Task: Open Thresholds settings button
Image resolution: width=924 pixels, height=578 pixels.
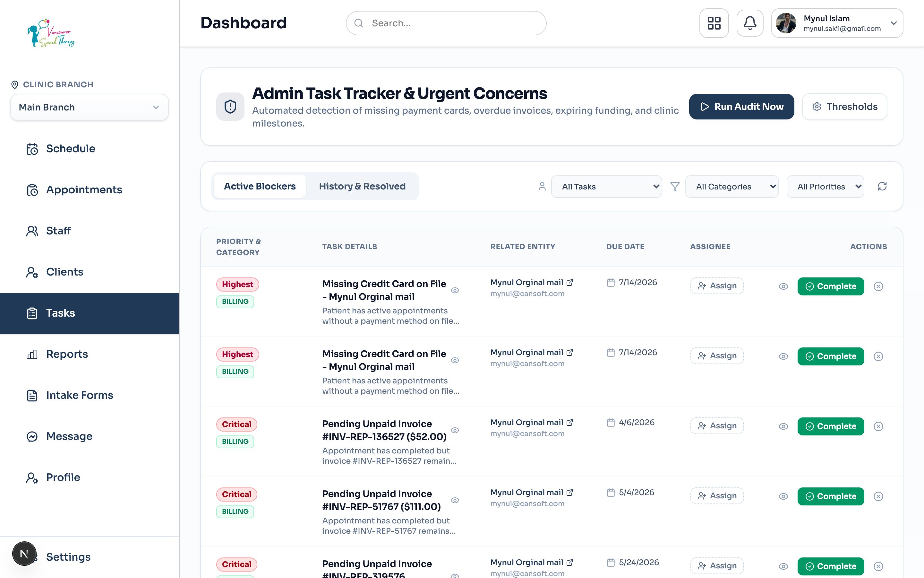Action: [x=844, y=107]
